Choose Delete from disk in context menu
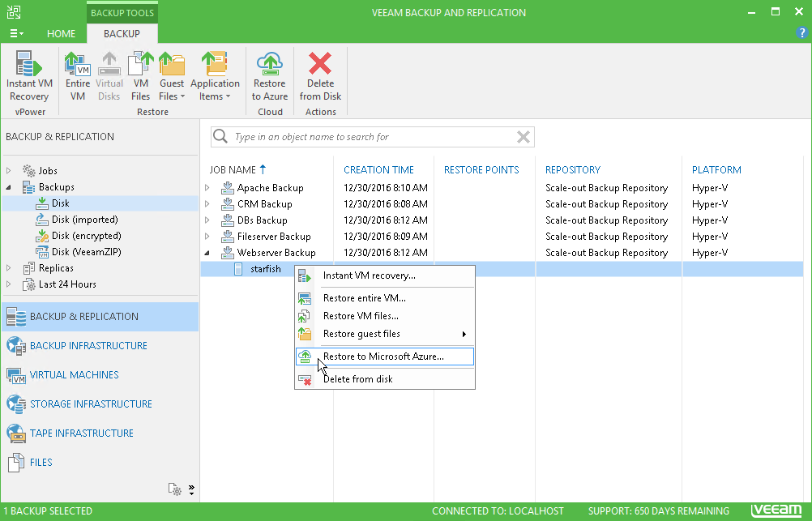Screen dimensions: 812x521 [x=385, y=379]
